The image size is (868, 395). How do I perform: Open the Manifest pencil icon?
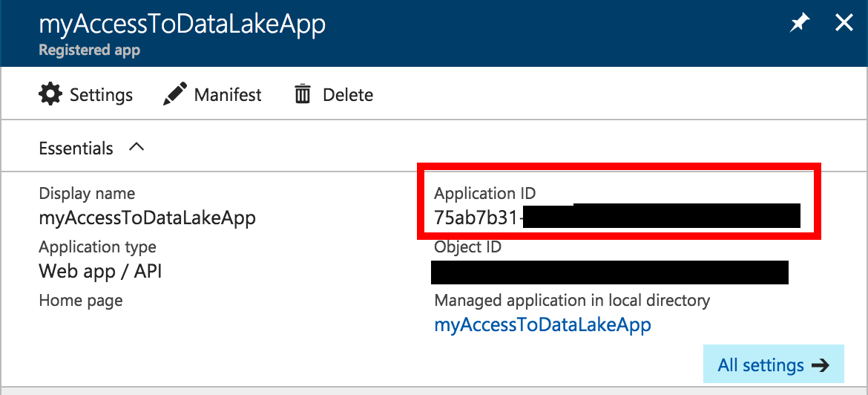click(x=175, y=94)
